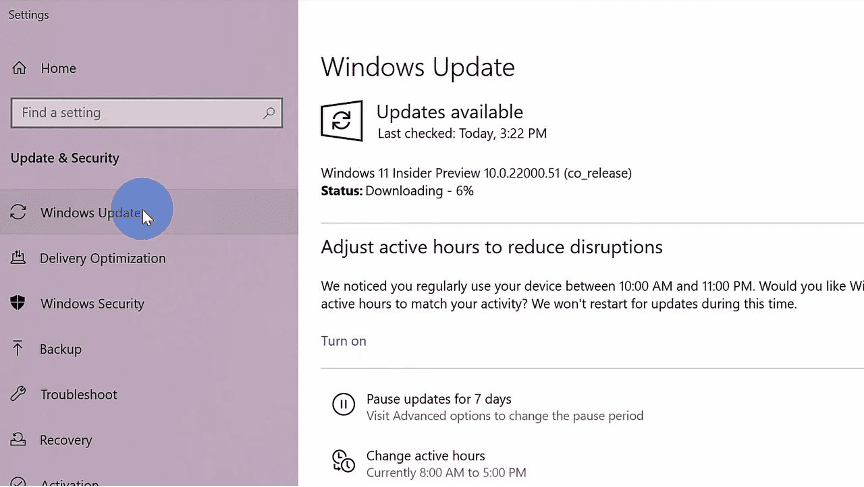Click the Backup arrow icon

click(x=18, y=348)
